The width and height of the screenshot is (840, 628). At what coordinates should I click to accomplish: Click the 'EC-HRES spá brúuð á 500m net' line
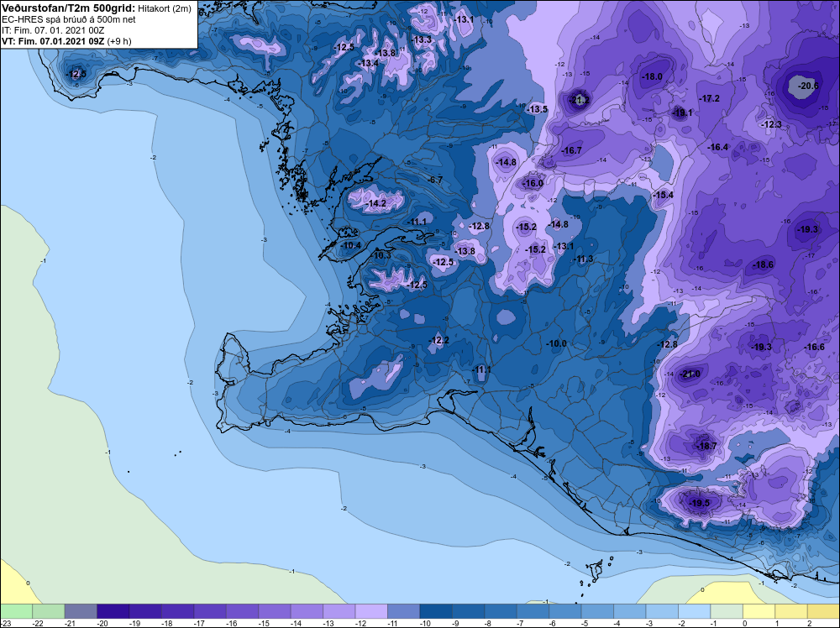pyautogui.click(x=69, y=20)
